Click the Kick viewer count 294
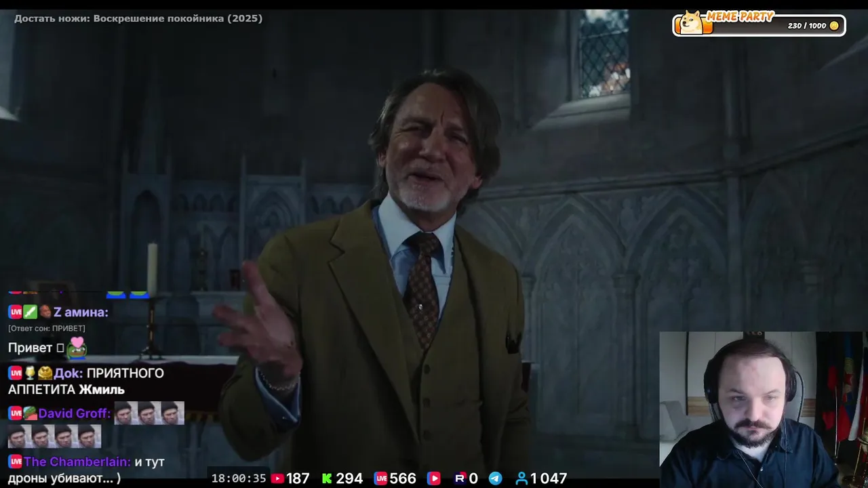Viewport: 868px width, 488px height. pos(349,479)
